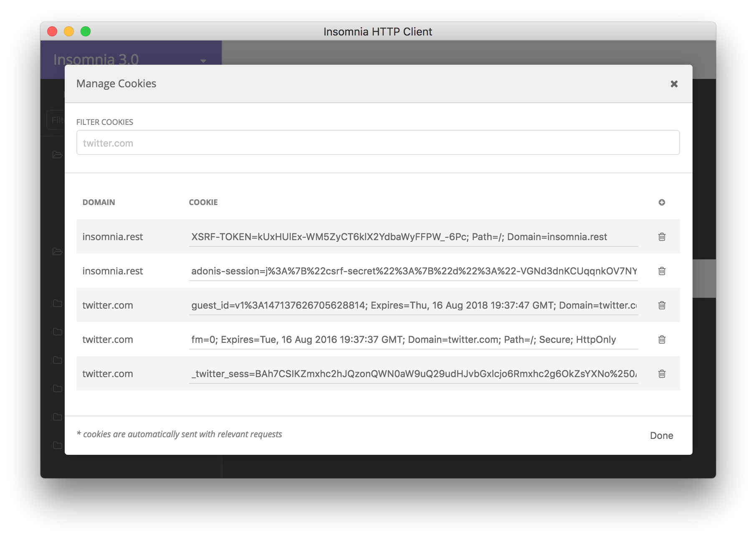Viewport: 756px width, 540px height.
Task: Select the COOKIE column header
Action: pos(203,203)
